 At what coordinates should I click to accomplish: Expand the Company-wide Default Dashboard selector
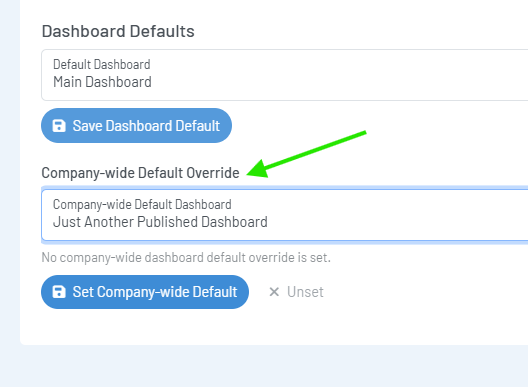(x=285, y=215)
